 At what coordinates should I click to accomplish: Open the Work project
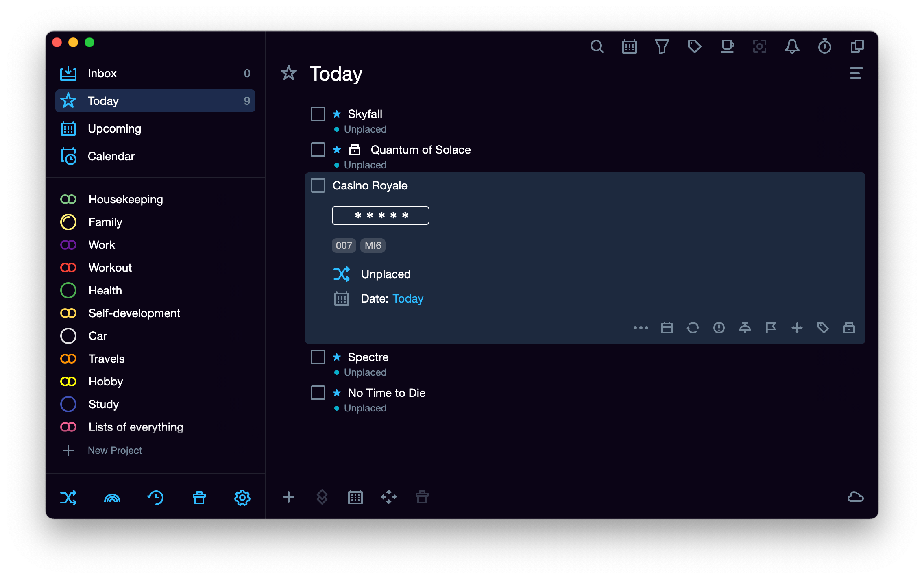click(x=155, y=245)
